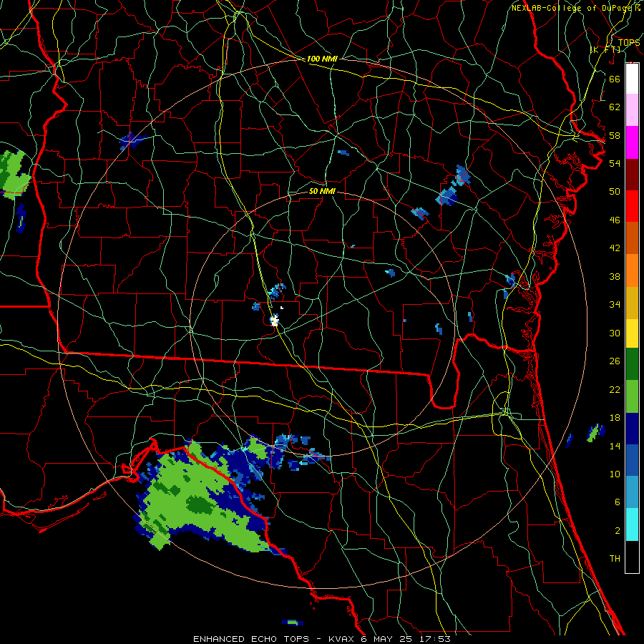
Task: Click the "22" legend value
Action: (x=615, y=389)
